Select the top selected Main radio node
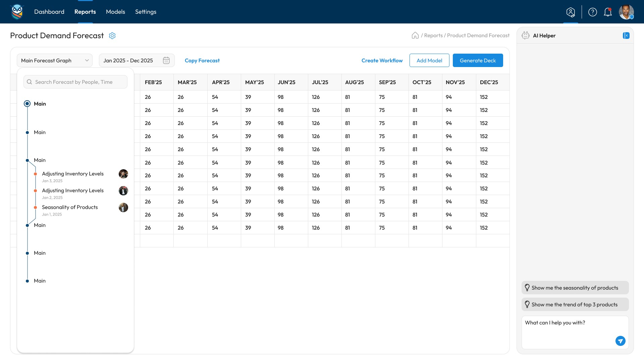Viewport: 644px width, 362px height. pos(27,104)
